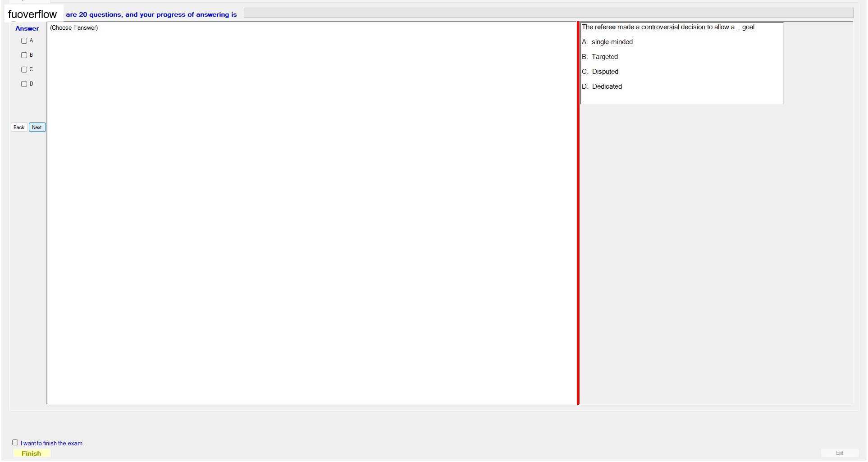Image resolution: width=868 pixels, height=462 pixels.
Task: Tick 'I want to finish the exam' checkbox
Action: [15, 443]
